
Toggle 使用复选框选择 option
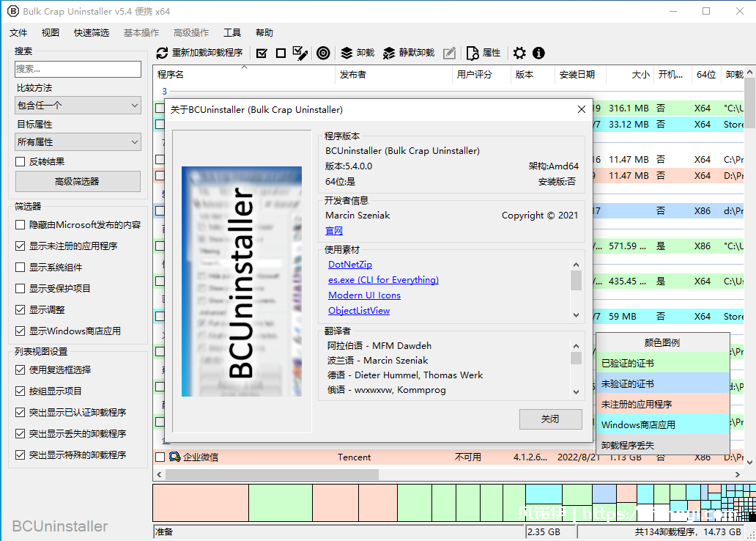click(21, 369)
